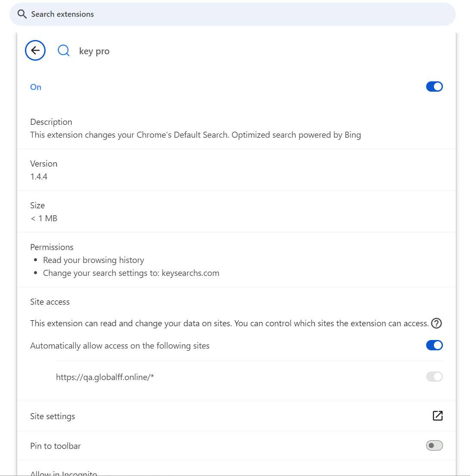Toggle the qa.globalff.online site switch
Viewport: 470px width, 476px height.
pyautogui.click(x=434, y=377)
